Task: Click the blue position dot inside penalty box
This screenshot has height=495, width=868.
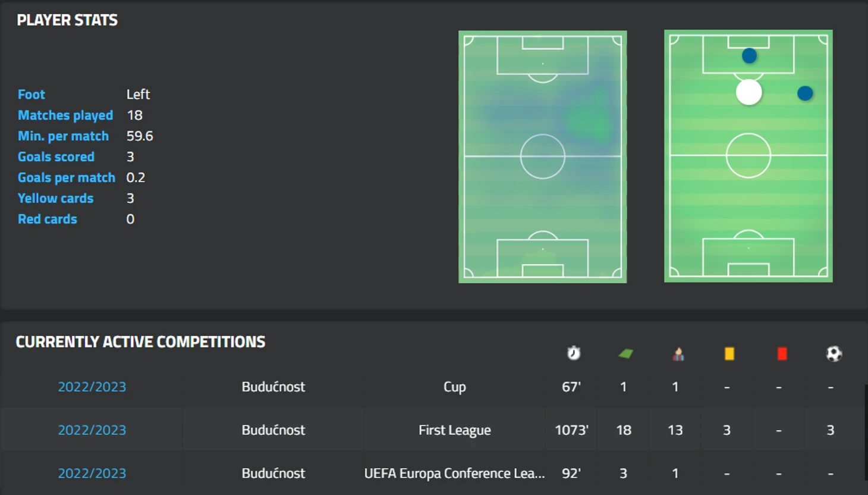Action: point(749,56)
